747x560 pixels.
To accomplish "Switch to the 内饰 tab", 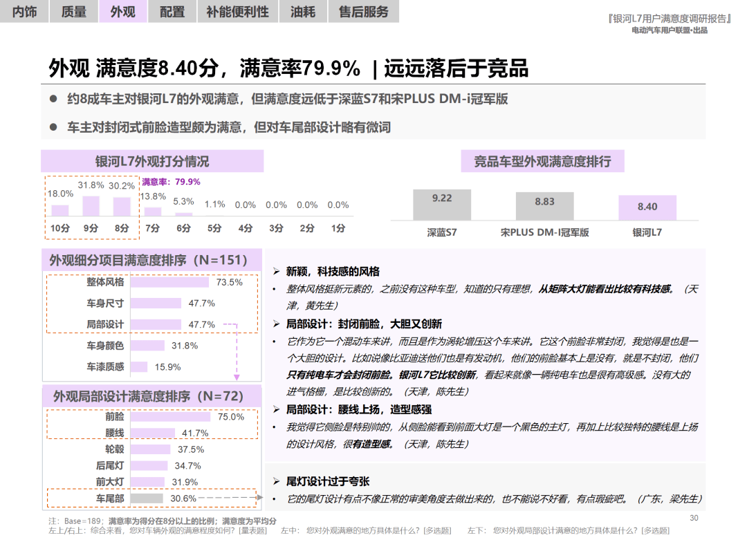I will pyautogui.click(x=24, y=12).
